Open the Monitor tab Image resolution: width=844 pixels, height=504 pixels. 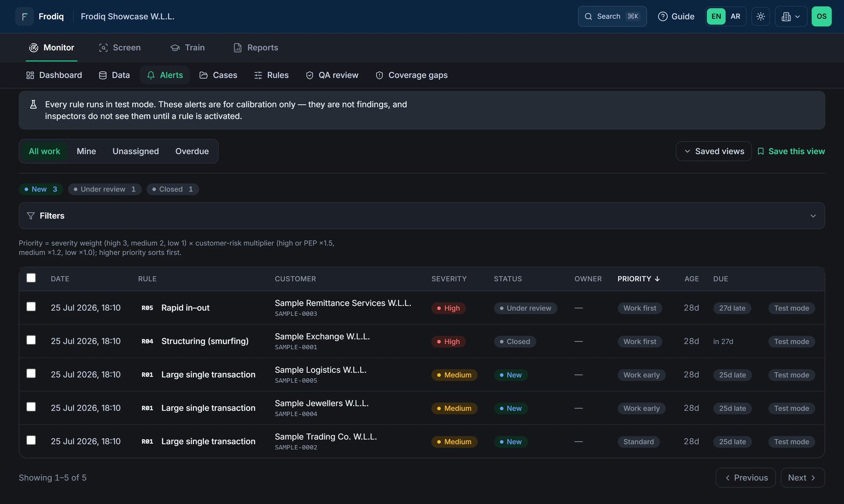(51, 47)
